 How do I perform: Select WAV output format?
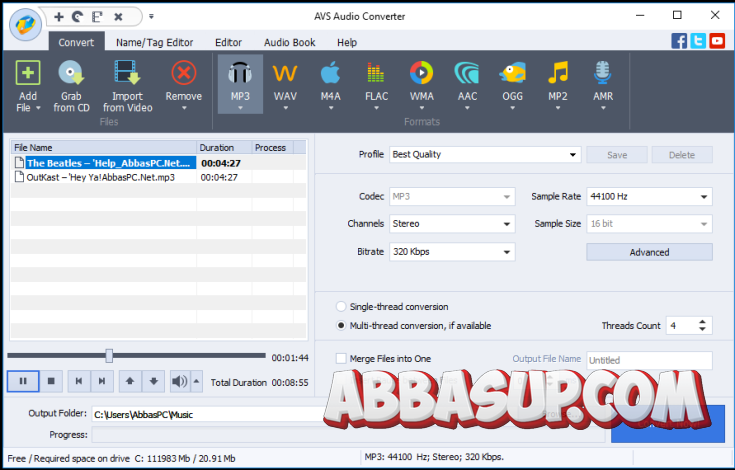pos(285,84)
